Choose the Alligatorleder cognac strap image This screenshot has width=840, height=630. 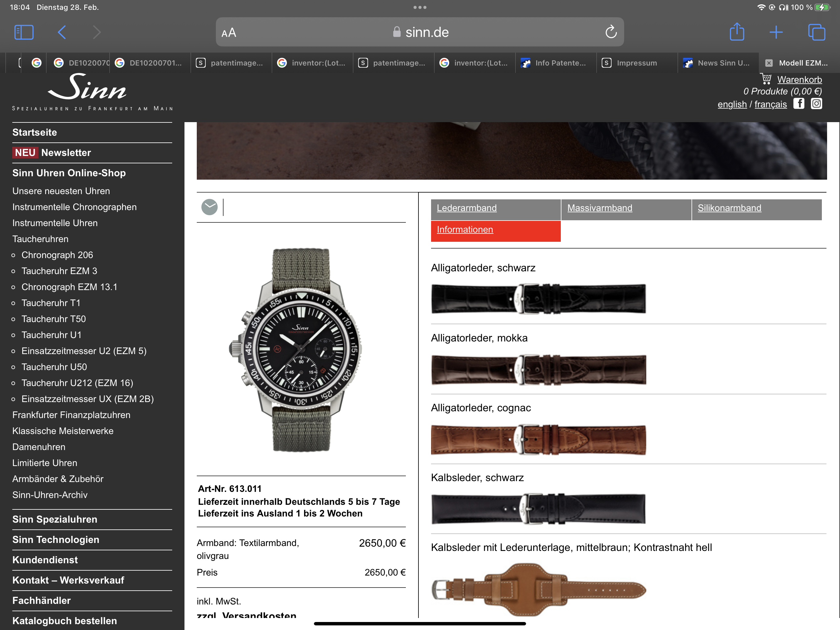tap(538, 440)
